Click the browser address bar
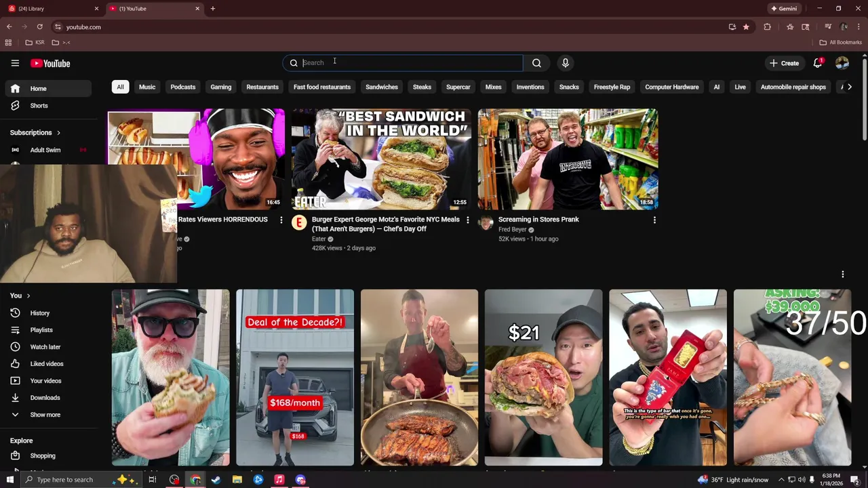The height and width of the screenshot is (488, 868). (x=387, y=27)
